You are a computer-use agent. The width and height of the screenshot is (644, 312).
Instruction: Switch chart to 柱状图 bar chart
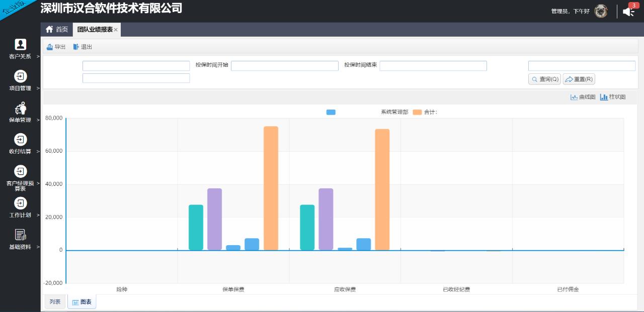pos(613,97)
